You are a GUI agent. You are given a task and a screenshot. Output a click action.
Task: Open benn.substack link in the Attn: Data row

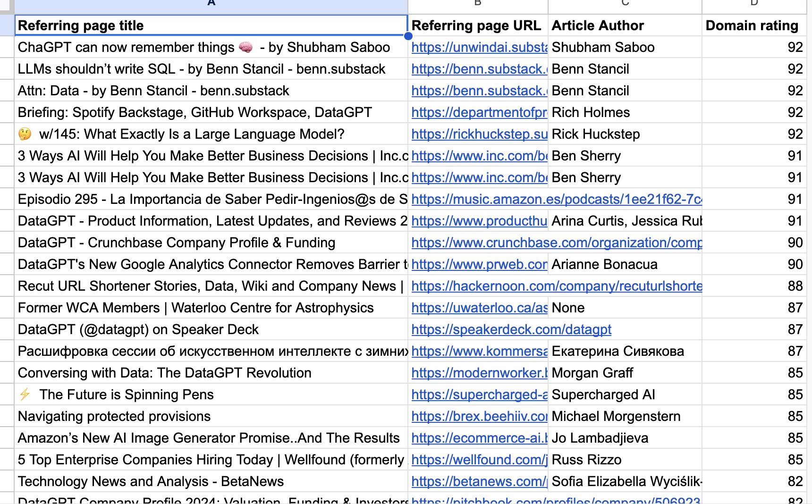[x=479, y=91]
